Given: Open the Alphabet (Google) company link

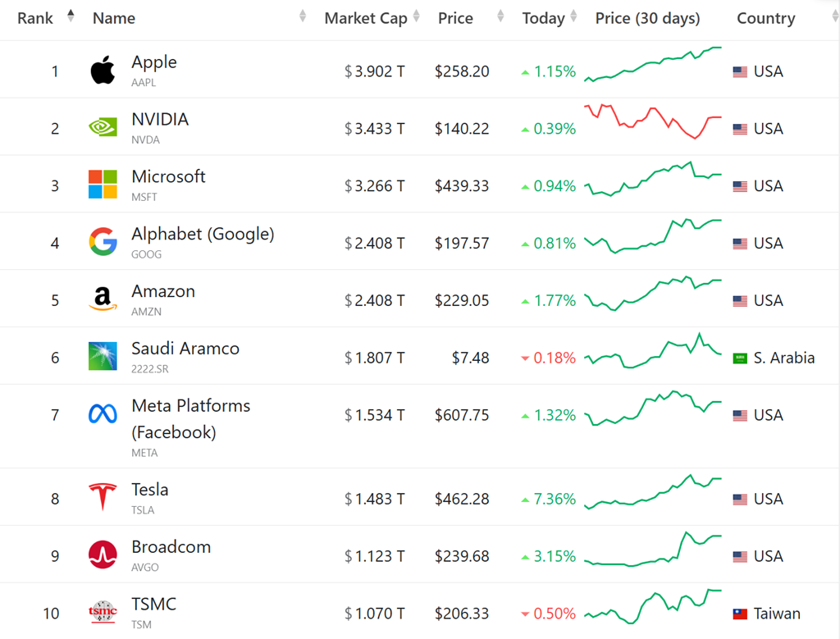Looking at the screenshot, I should (203, 235).
